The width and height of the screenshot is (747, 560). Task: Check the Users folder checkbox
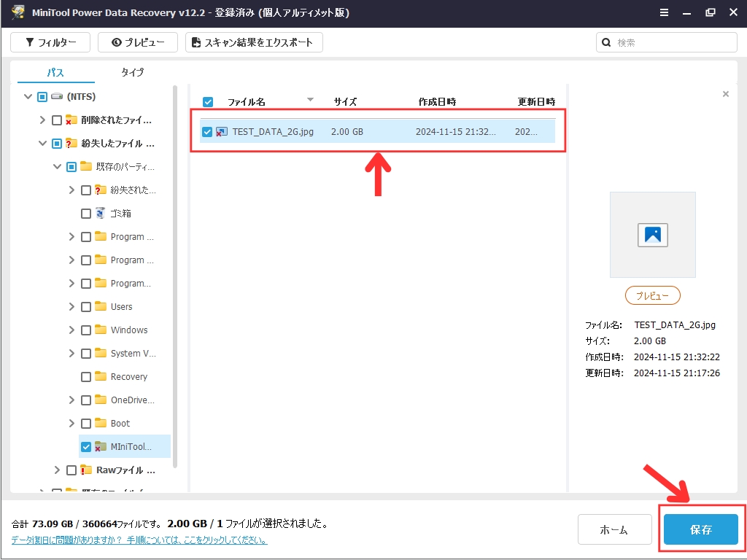86,307
